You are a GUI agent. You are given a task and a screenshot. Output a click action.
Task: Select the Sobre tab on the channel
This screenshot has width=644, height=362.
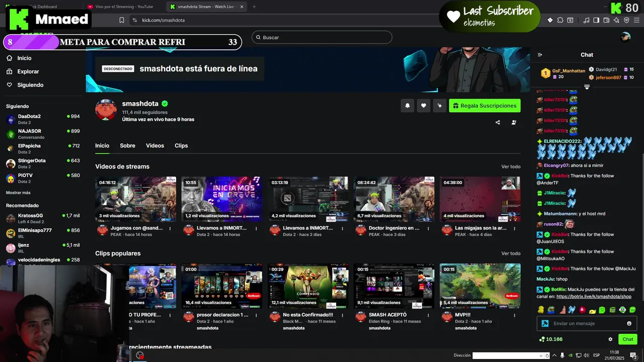click(x=127, y=146)
